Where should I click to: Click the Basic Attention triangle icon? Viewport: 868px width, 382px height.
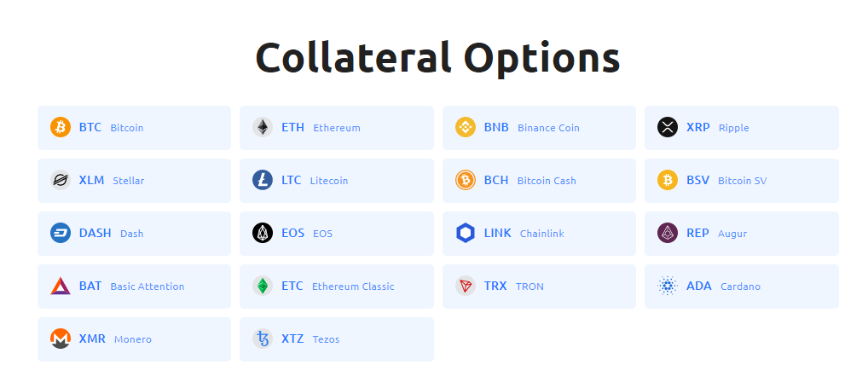61,286
